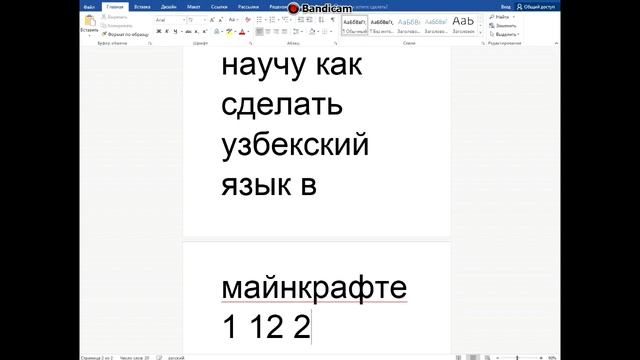Apply yellow text highlight color
This screenshot has width=640, height=360.
(229, 31)
